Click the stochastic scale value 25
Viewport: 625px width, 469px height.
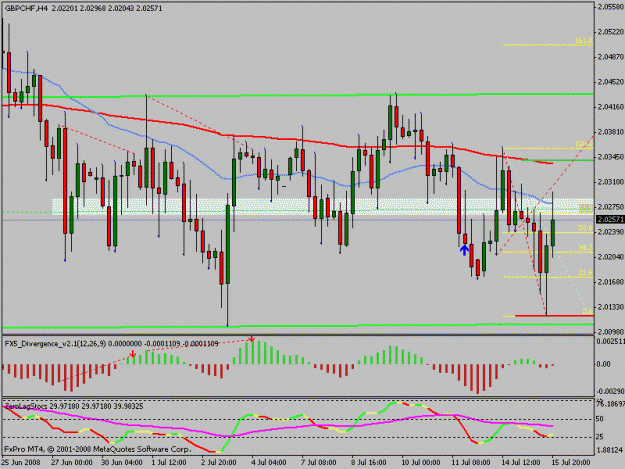click(x=600, y=437)
